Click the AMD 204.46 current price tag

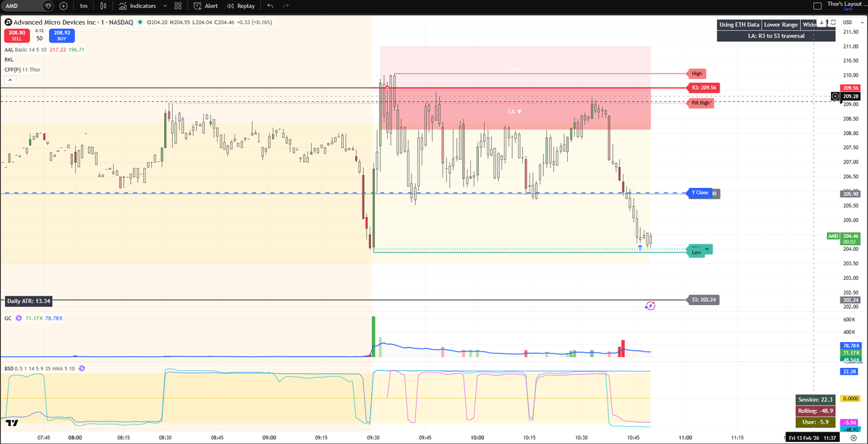click(843, 239)
